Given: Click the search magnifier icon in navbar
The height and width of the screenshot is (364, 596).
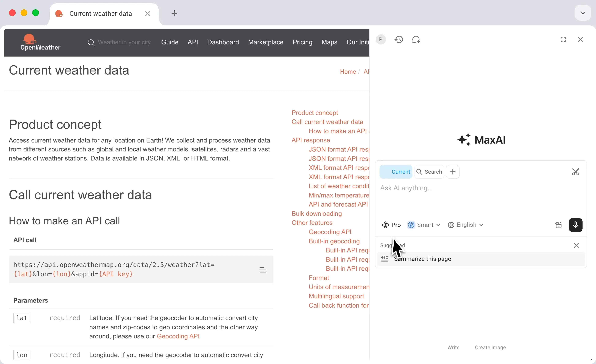Looking at the screenshot, I should coord(91,43).
